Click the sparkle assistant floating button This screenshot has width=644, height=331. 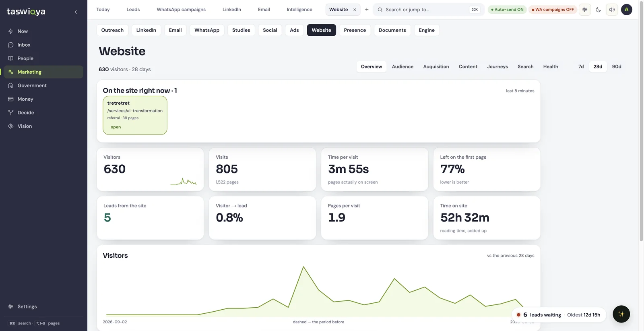point(621,314)
